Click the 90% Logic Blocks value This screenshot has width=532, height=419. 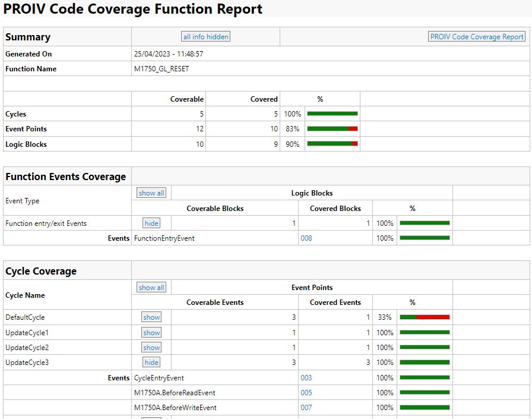point(293,144)
